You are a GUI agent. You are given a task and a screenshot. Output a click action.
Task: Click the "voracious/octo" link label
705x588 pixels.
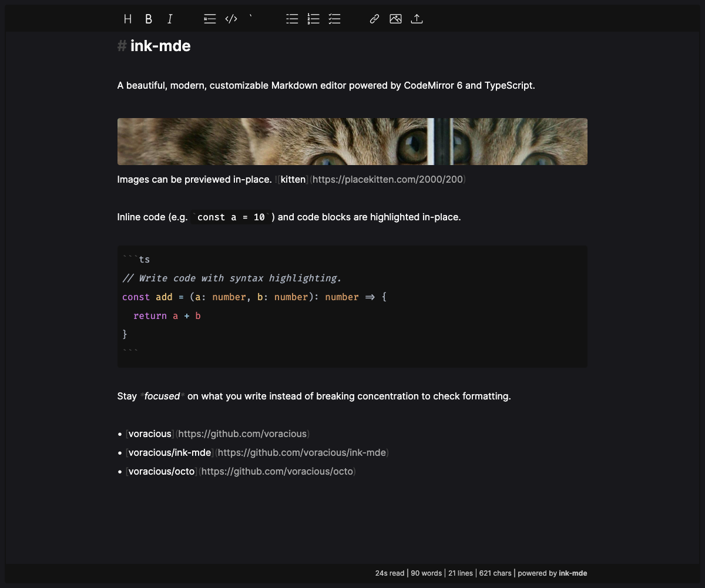point(162,472)
